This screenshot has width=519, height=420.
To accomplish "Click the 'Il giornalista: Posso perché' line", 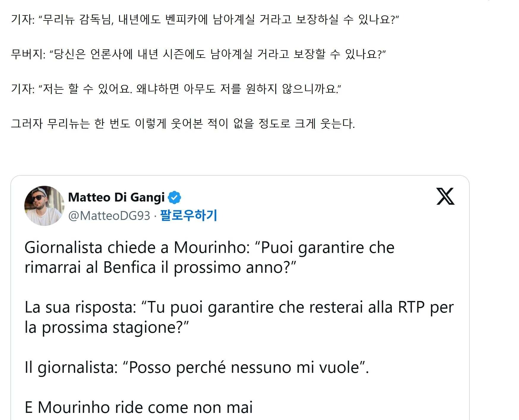I will point(197,367).
